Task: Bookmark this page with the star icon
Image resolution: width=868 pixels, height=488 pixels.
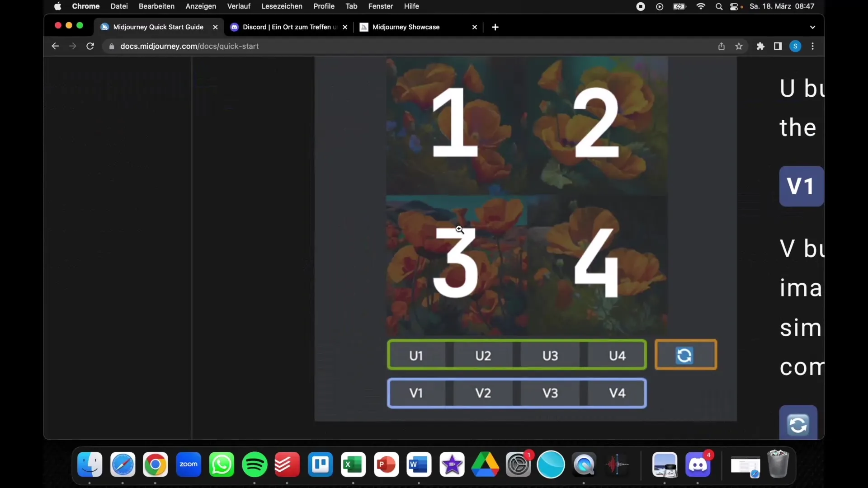Action: pos(739,46)
